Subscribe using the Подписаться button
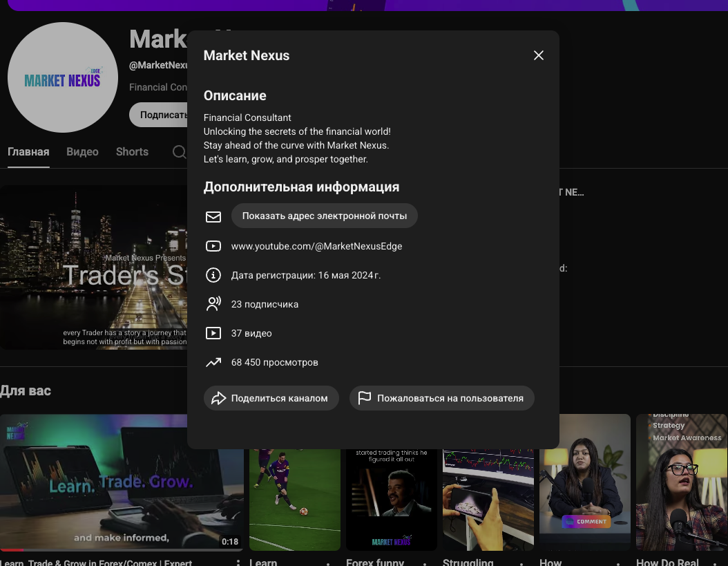This screenshot has height=566, width=728. [159, 115]
